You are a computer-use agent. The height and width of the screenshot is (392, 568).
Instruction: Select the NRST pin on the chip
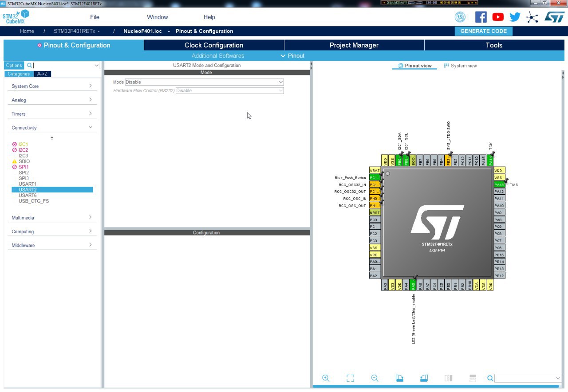tap(375, 213)
